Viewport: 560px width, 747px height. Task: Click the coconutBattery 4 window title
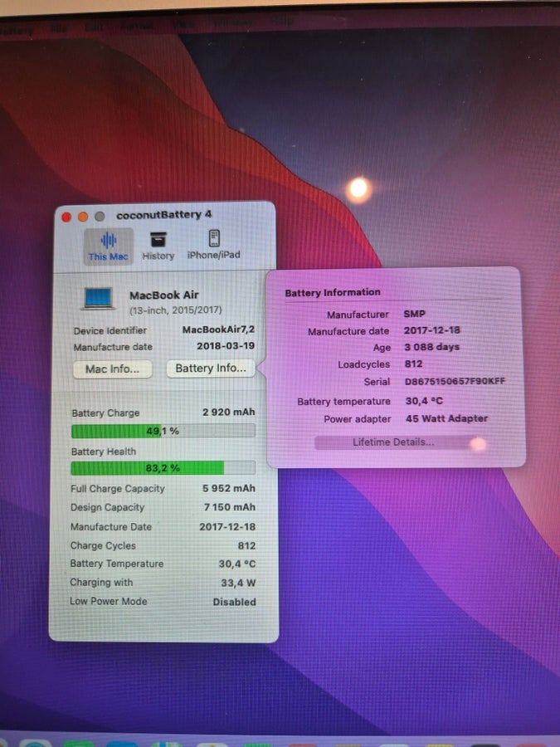tap(163, 215)
